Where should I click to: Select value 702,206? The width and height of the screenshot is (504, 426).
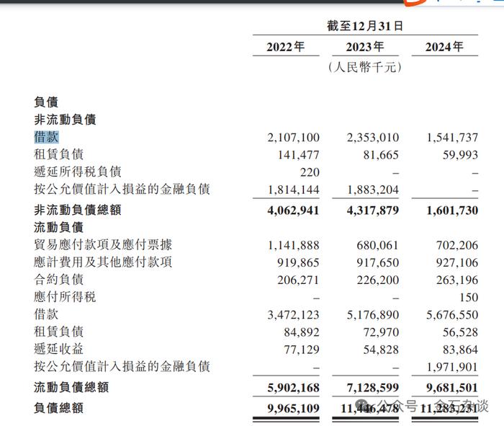[x=457, y=246]
